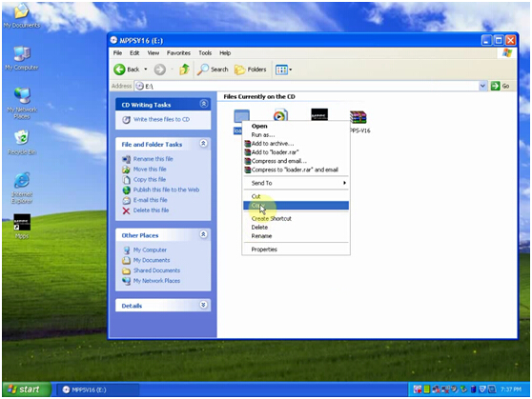Choose Cut from the context menu

[296, 196]
